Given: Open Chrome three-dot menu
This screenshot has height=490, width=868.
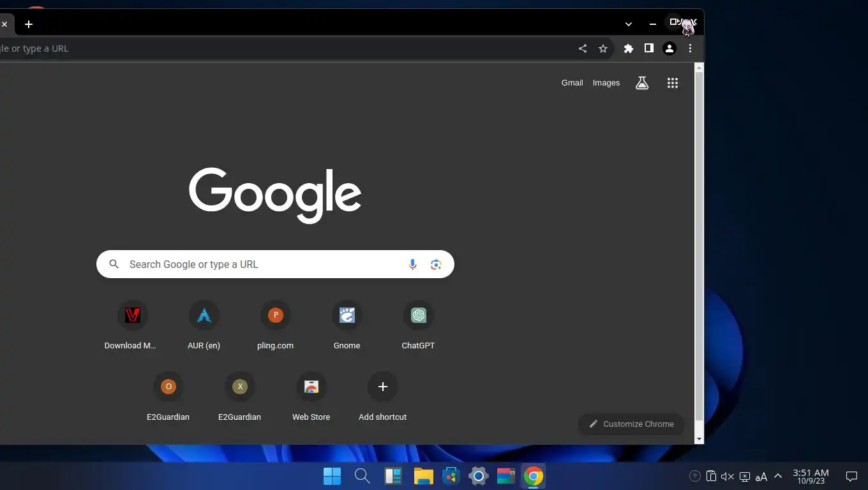Looking at the screenshot, I should [x=690, y=48].
